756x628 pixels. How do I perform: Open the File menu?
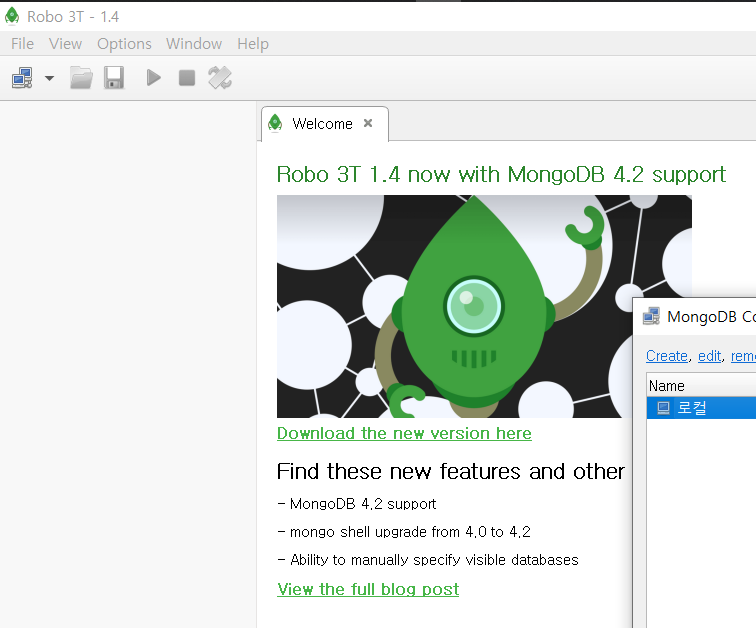point(22,44)
